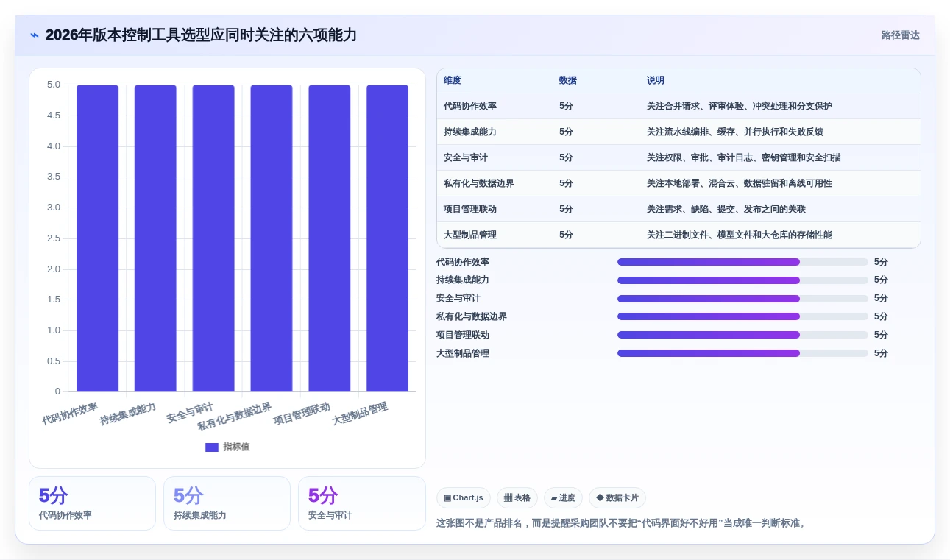Select the 项目管理联动 table row name
The height and width of the screenshot is (560, 950).
click(x=470, y=209)
